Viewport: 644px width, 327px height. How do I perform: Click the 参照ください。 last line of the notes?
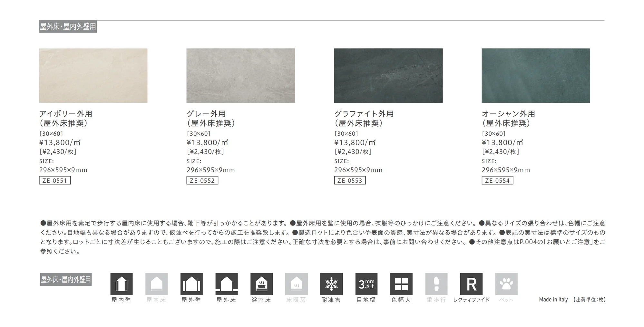[x=60, y=251]
